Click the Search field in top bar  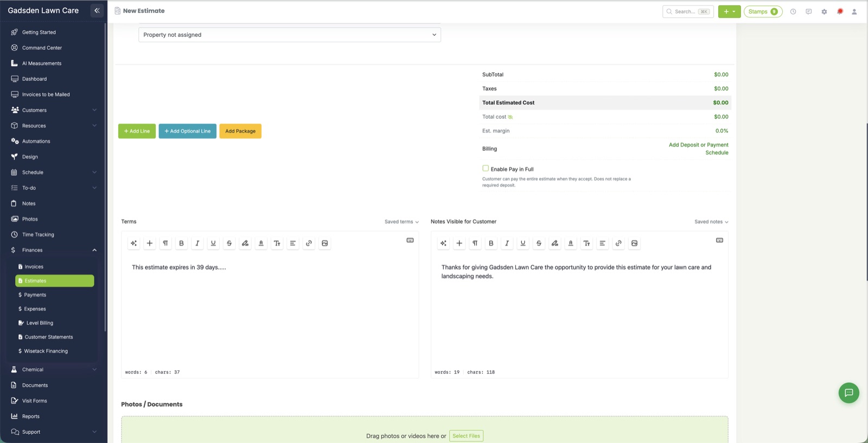coord(688,11)
